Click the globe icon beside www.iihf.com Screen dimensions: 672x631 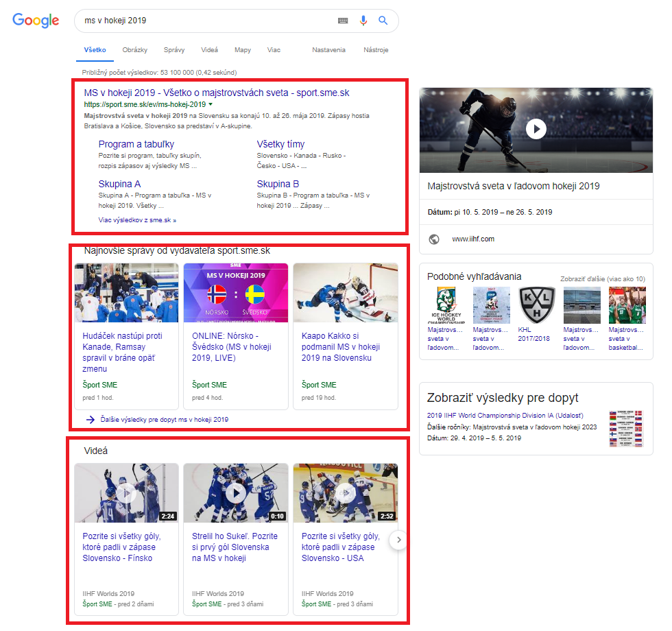(434, 239)
